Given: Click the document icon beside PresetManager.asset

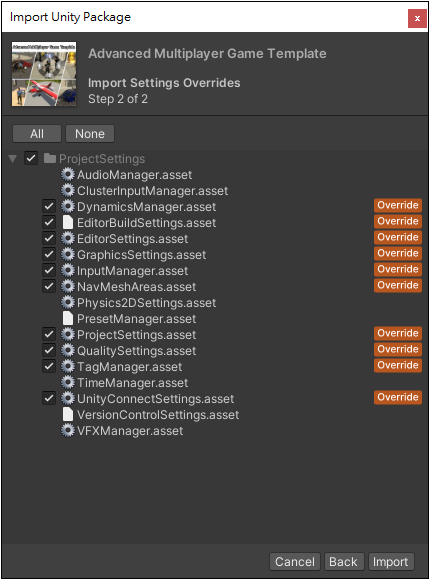Looking at the screenshot, I should point(68,318).
